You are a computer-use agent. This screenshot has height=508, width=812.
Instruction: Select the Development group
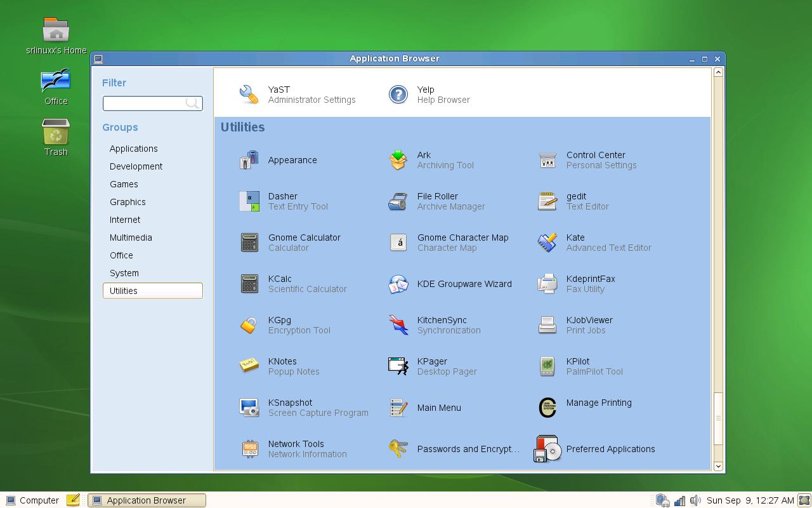click(152, 166)
